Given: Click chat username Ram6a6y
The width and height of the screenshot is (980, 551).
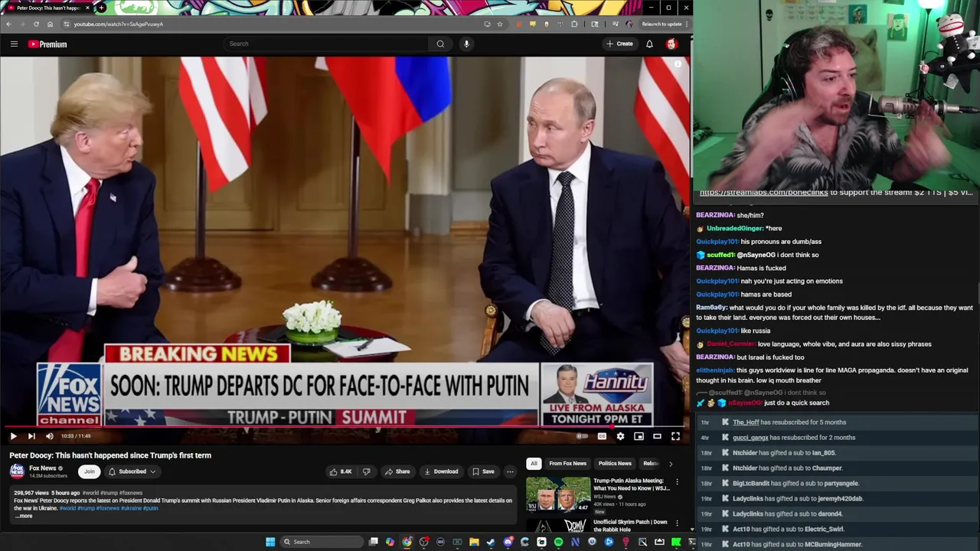Looking at the screenshot, I should pos(711,308).
